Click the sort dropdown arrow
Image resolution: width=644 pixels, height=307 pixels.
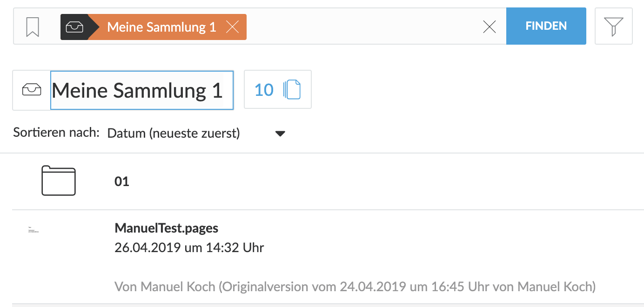280,134
